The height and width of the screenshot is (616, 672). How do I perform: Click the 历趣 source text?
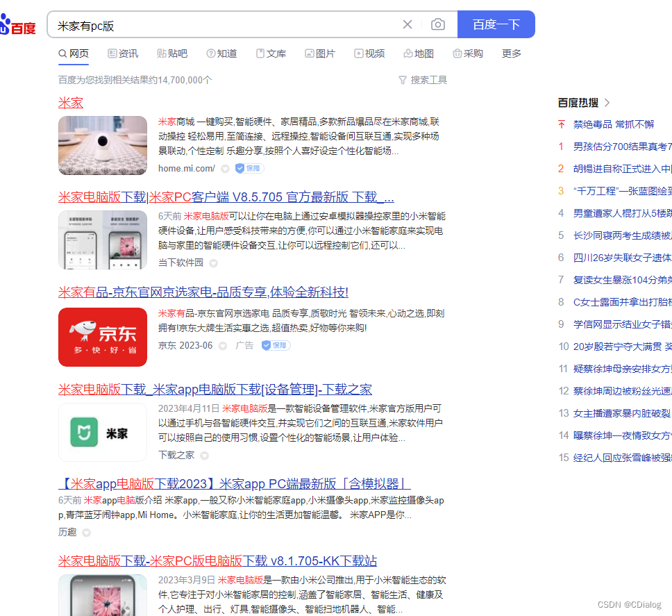click(68, 533)
